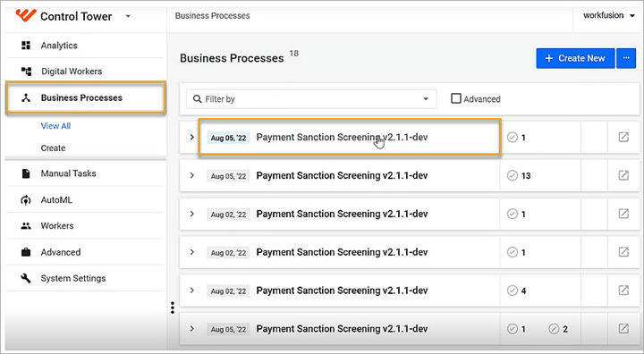
Task: Click the Advanced briefcase icon
Action: click(x=26, y=252)
